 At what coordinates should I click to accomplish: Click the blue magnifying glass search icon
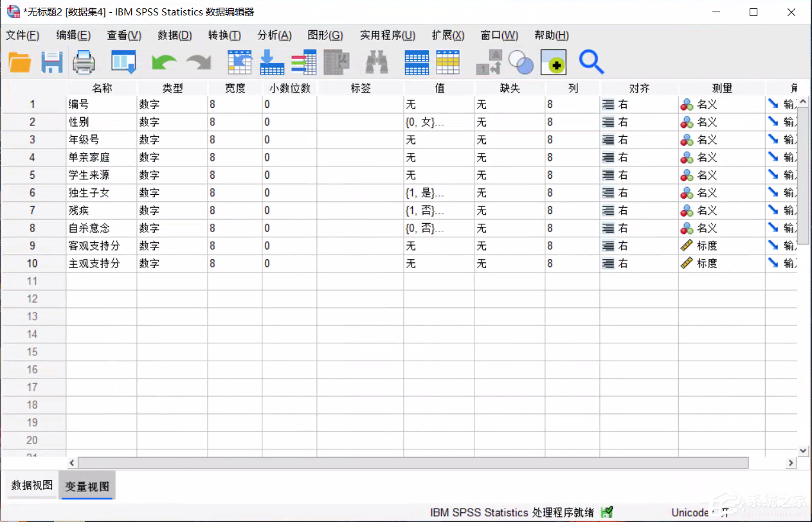pos(591,62)
